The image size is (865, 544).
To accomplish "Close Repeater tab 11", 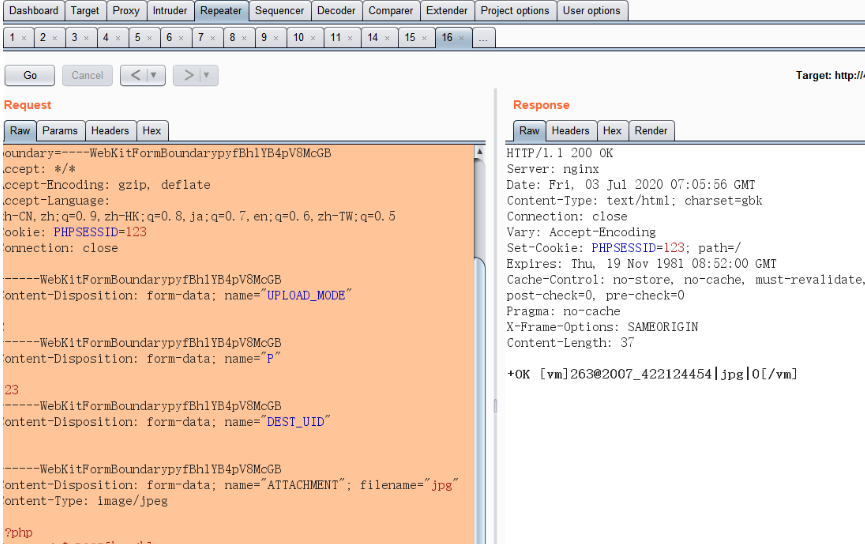I will tap(350, 38).
